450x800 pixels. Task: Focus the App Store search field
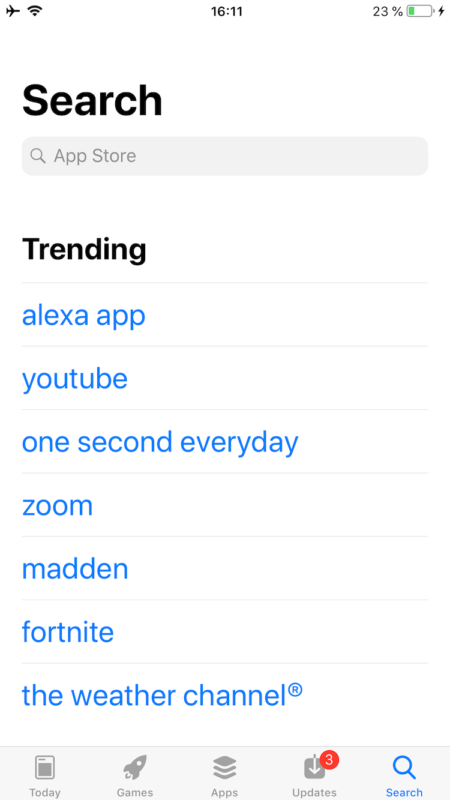(x=225, y=156)
